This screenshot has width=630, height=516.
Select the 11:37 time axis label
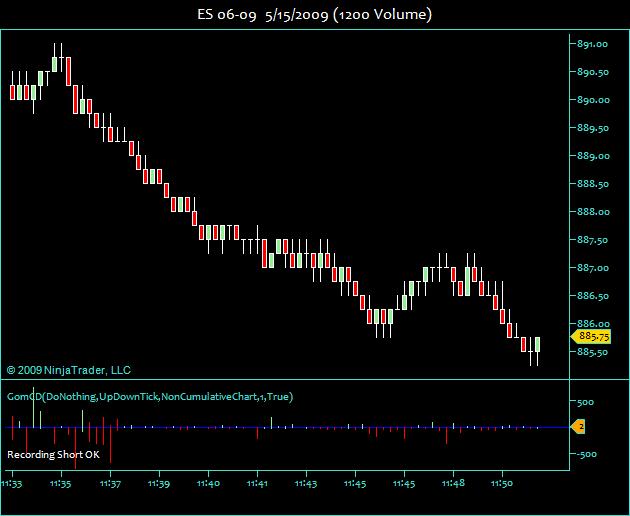110,483
